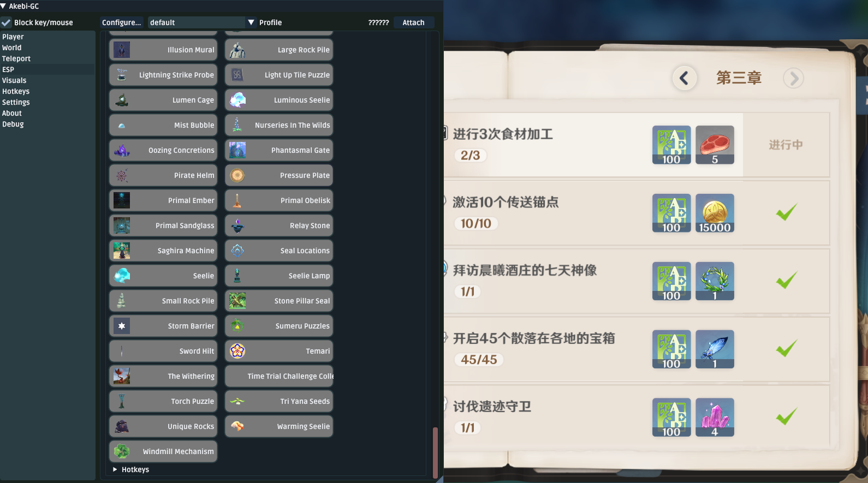868x483 pixels.
Task: Click the Storm Barrier star icon
Action: tap(122, 326)
